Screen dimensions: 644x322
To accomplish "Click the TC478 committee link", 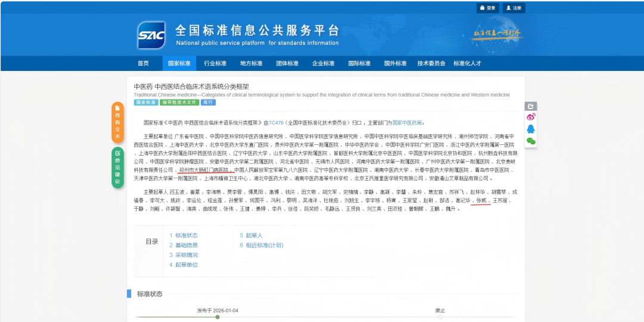I will point(275,123).
